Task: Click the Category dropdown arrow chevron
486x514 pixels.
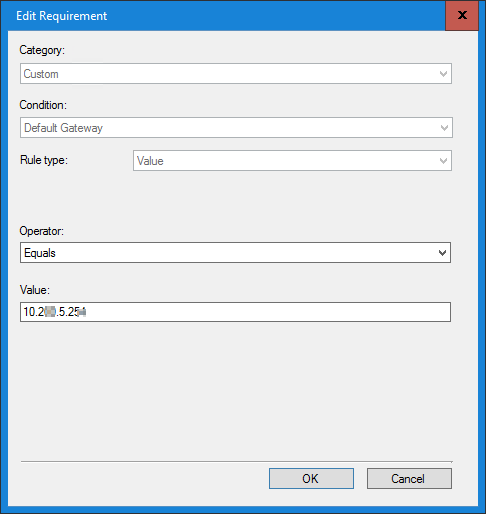Action: point(443,74)
